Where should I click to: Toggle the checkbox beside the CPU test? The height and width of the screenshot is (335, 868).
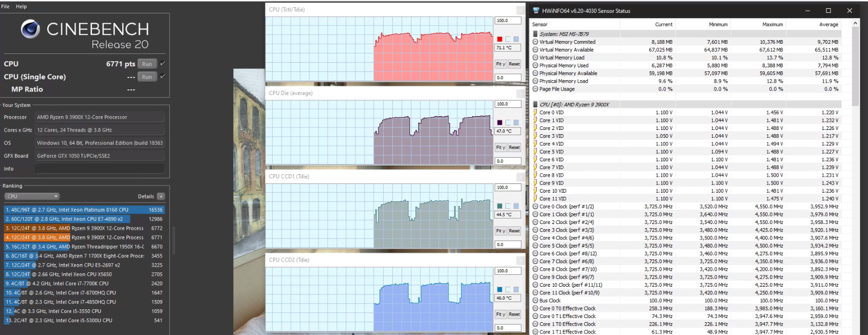point(162,64)
